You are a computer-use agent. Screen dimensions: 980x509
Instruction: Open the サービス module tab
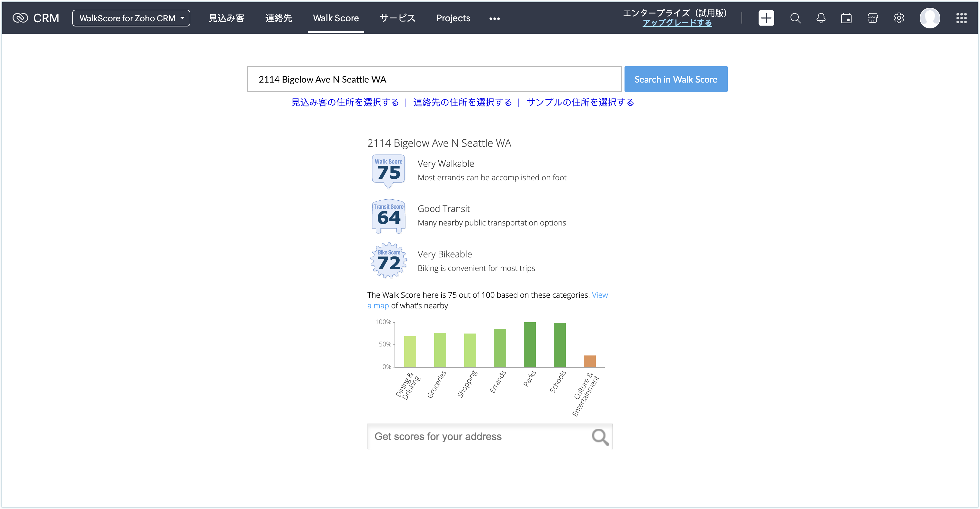397,18
